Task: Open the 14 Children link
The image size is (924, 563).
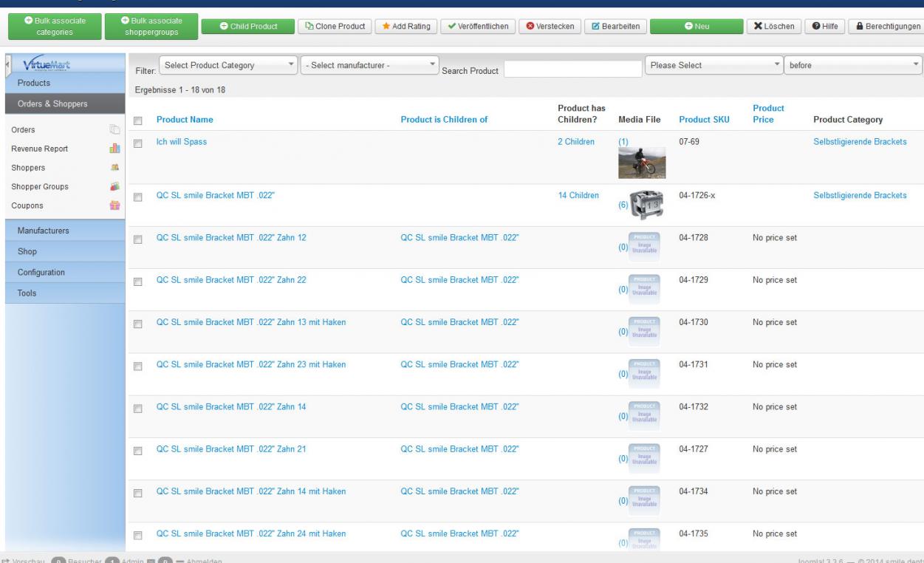Action: coord(578,196)
